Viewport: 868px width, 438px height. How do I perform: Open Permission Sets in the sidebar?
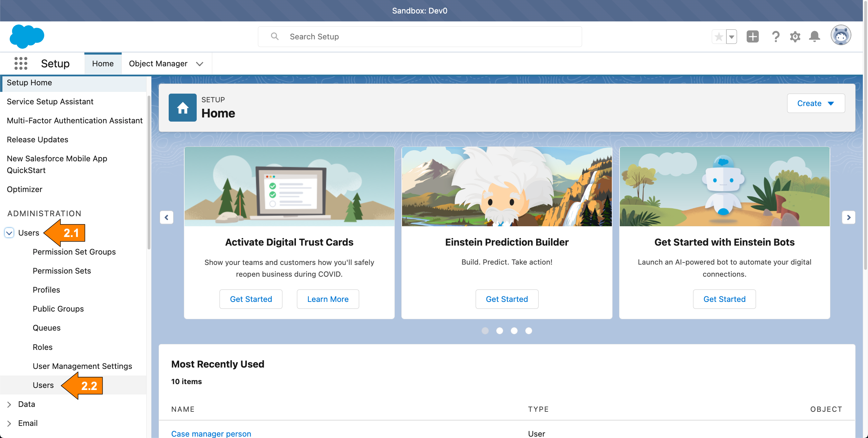coord(62,271)
